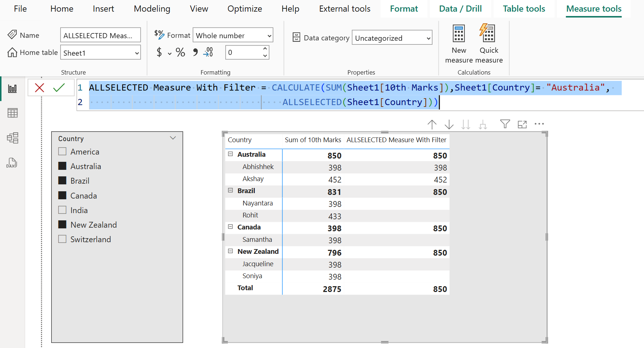The image size is (644, 348).
Task: Check the America option in the Country slicer
Action: coord(62,151)
